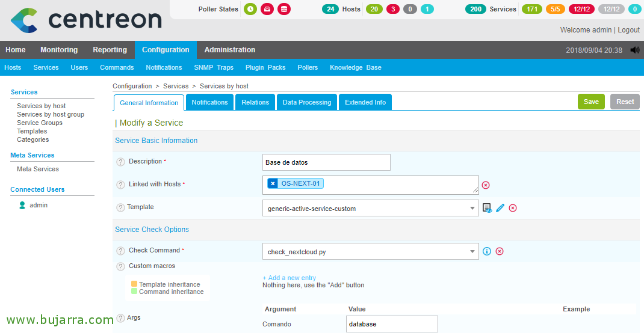Switch to Extended Info tab
The height and width of the screenshot is (333, 644).
365,102
